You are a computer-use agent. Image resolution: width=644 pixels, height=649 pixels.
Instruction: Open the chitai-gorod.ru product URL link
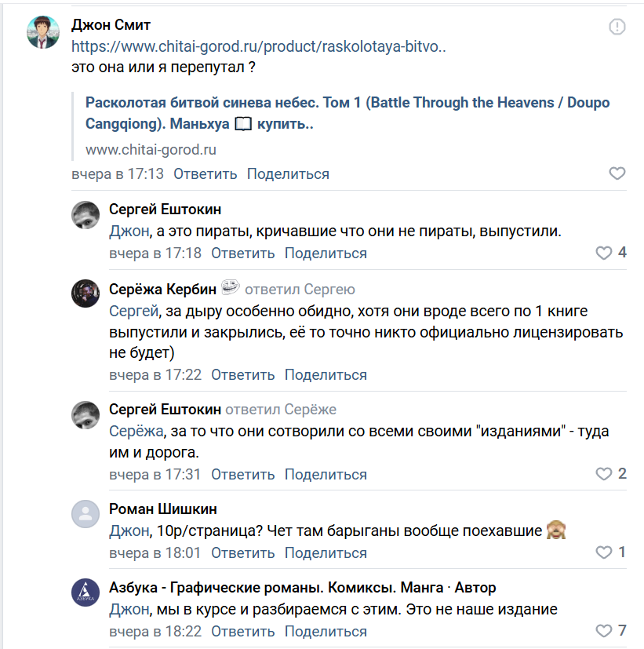(259, 46)
